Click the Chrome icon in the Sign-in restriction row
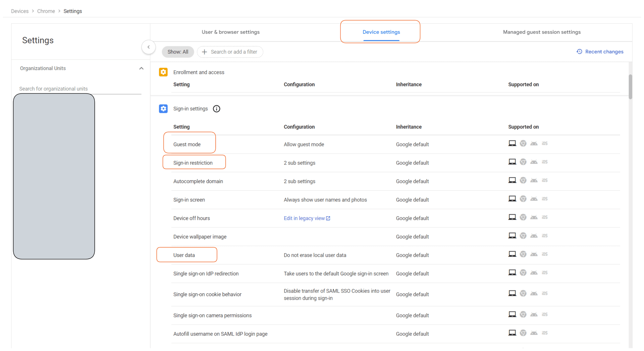 pos(523,162)
